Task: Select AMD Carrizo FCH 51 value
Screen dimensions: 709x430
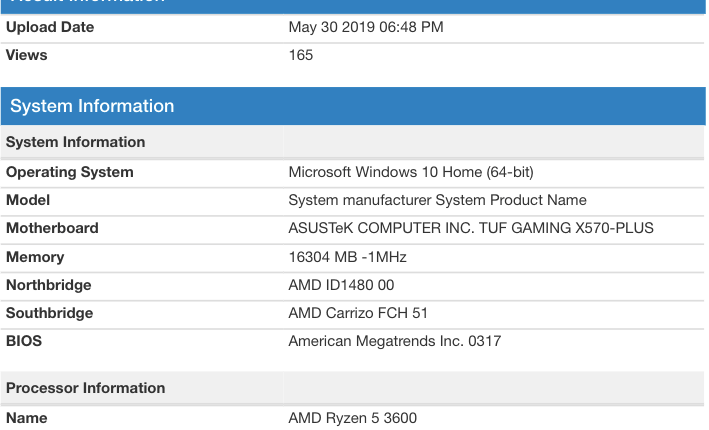Action: [358, 313]
